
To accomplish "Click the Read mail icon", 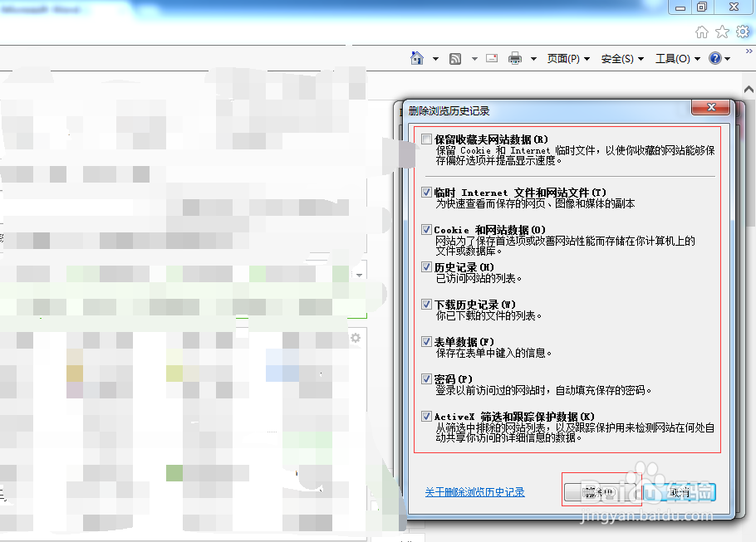I will point(492,58).
